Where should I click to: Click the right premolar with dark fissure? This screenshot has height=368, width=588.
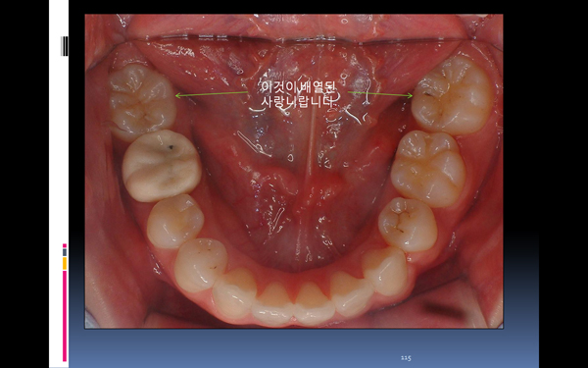408,224
